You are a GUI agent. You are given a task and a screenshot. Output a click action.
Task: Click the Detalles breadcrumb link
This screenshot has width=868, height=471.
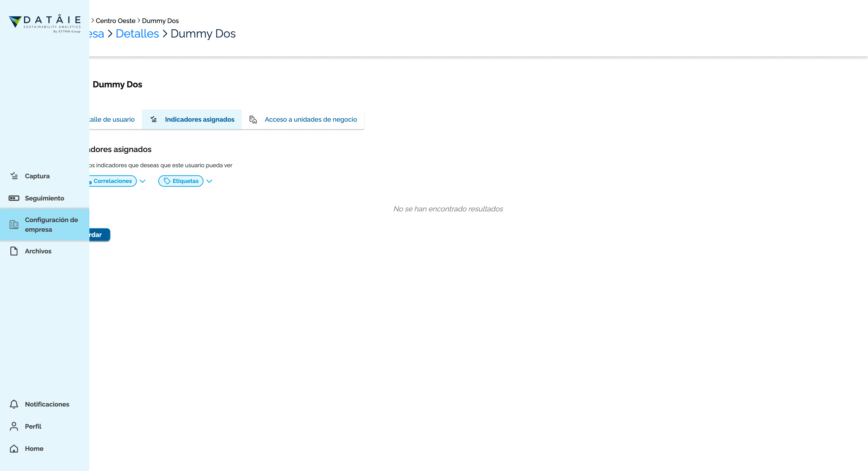(x=137, y=34)
